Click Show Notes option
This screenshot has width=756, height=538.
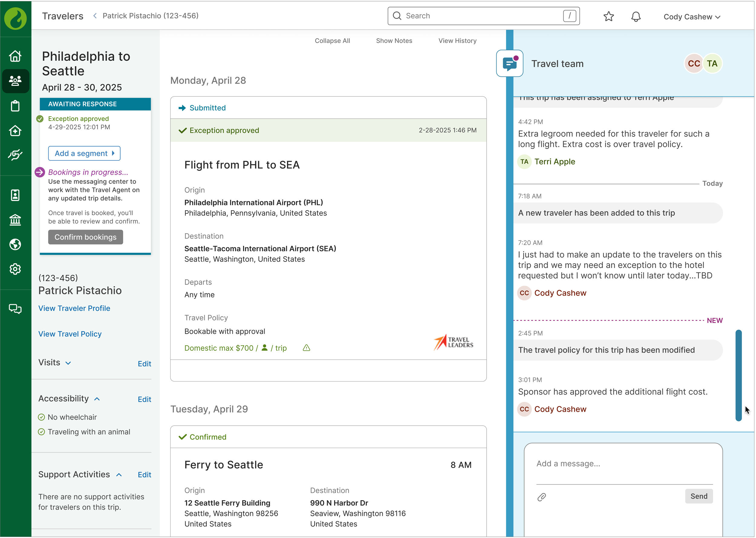[x=395, y=41]
